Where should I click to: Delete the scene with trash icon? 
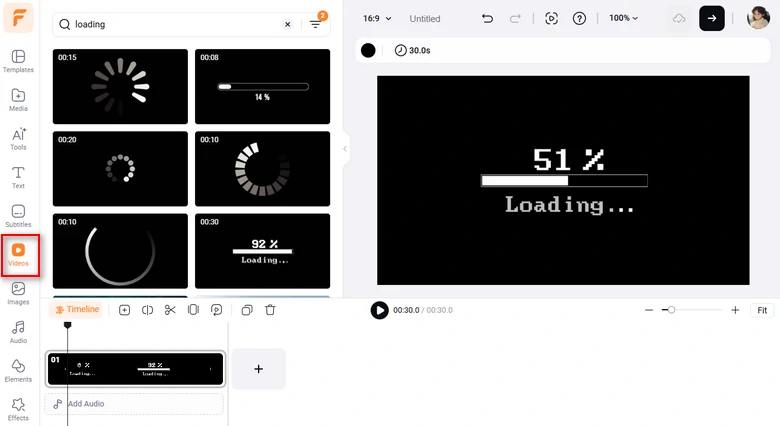click(270, 310)
